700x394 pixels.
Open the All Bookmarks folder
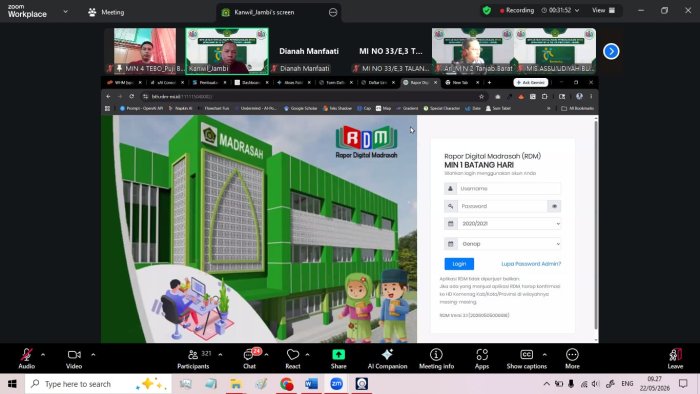pos(577,108)
